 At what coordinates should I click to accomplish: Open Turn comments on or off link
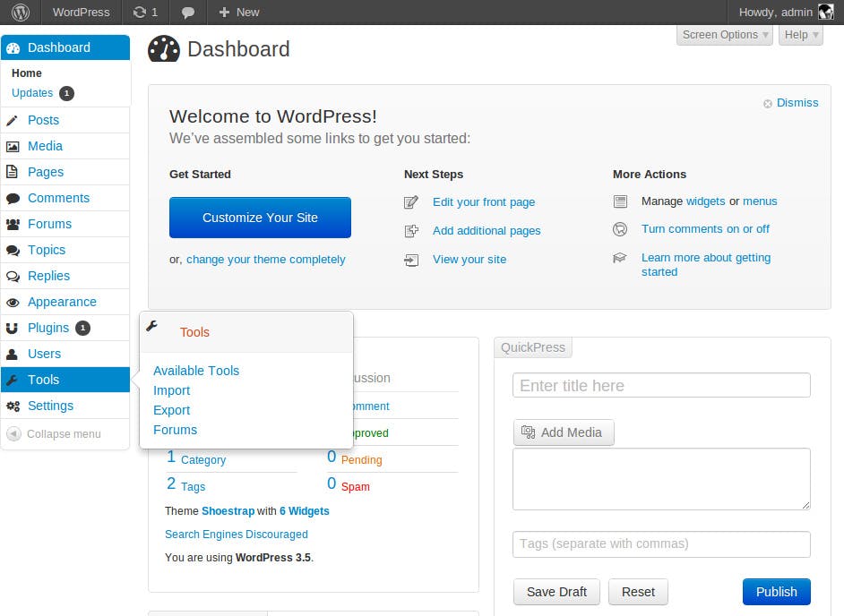705,228
